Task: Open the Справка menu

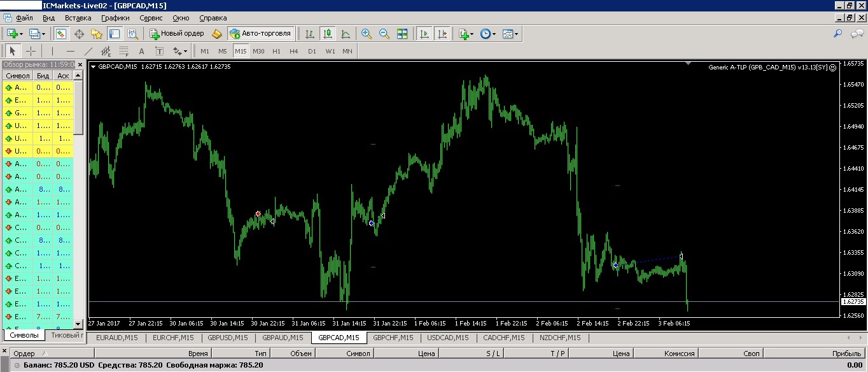Action: pos(213,18)
